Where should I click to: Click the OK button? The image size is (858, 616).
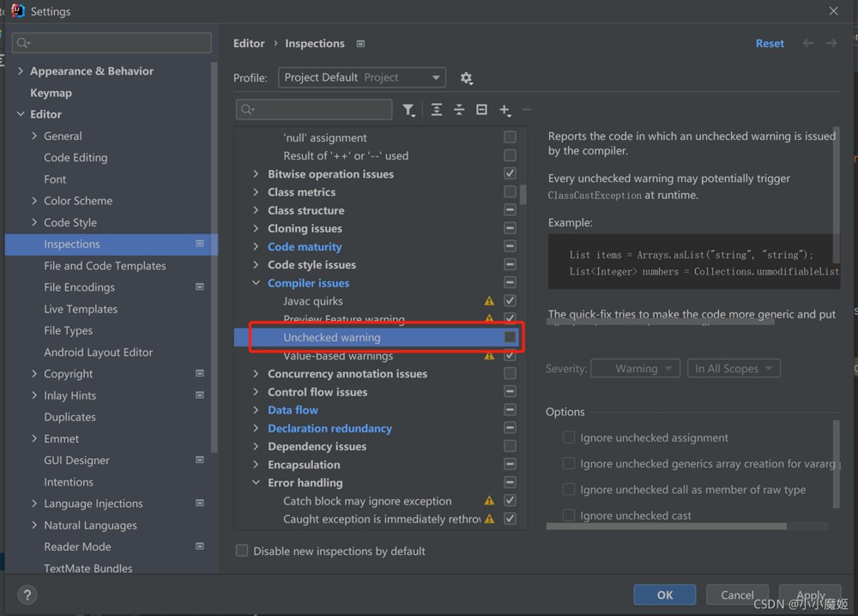(665, 595)
